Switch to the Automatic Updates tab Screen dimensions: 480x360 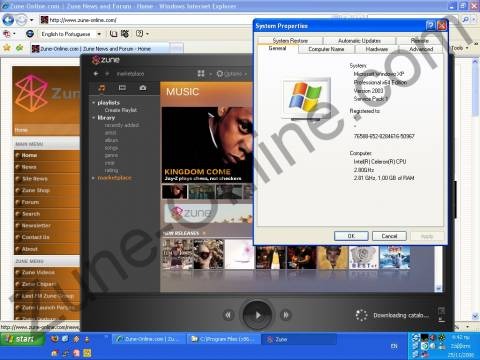click(x=359, y=41)
